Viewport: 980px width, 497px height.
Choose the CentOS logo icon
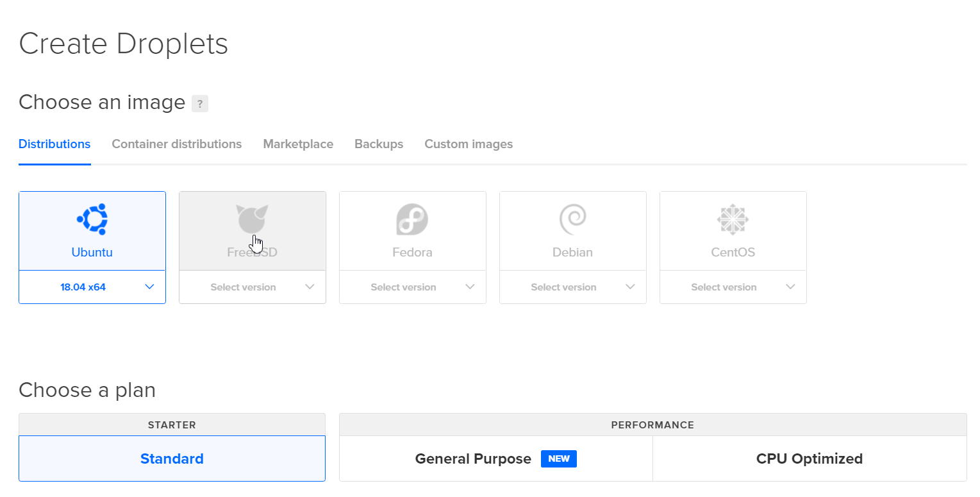click(x=733, y=219)
